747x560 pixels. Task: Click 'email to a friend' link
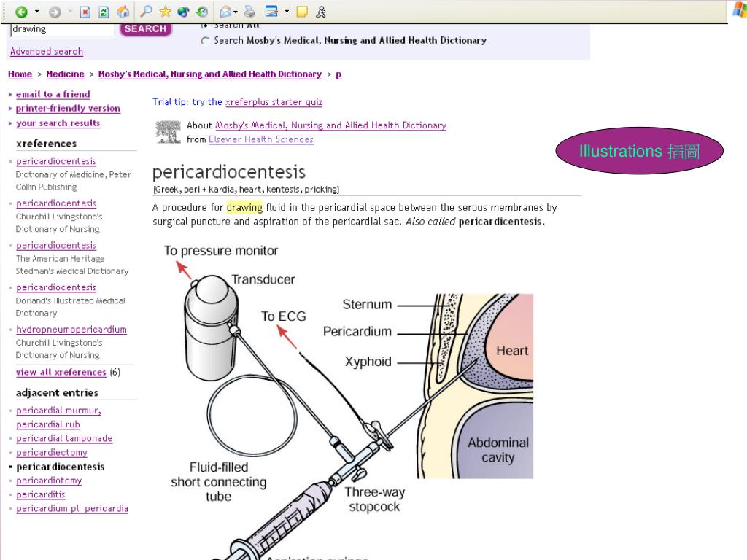pos(53,94)
